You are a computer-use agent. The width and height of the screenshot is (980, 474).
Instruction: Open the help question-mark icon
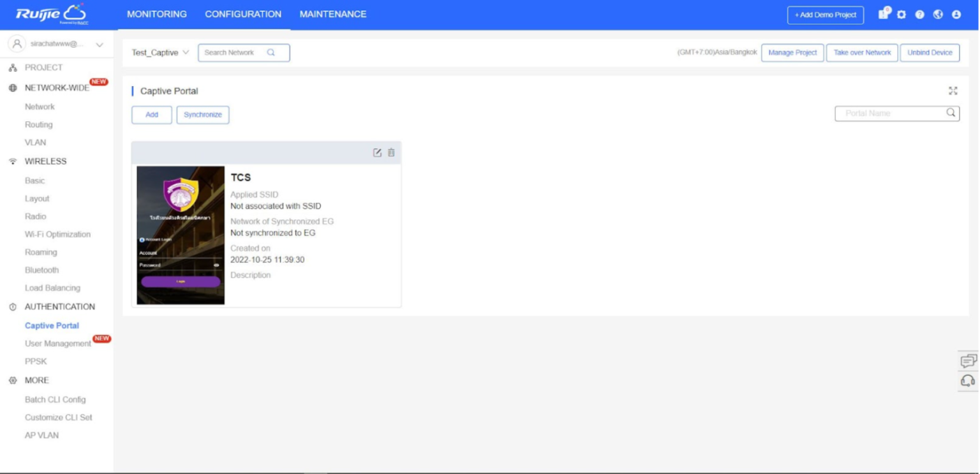(919, 13)
